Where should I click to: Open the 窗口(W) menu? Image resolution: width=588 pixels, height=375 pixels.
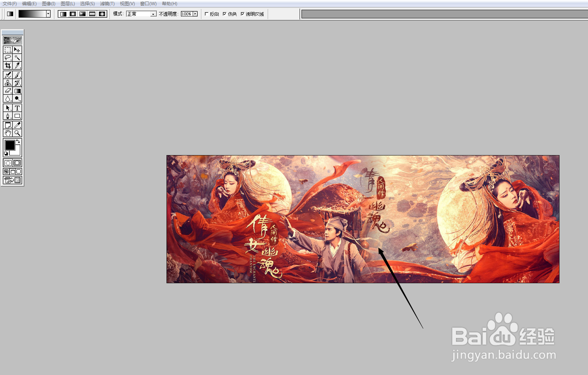[148, 4]
